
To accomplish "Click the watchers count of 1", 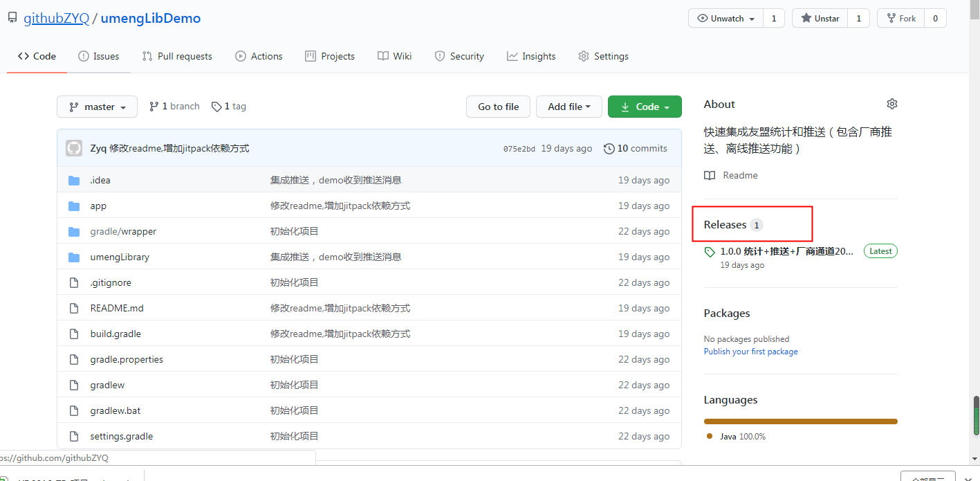I will tap(774, 19).
